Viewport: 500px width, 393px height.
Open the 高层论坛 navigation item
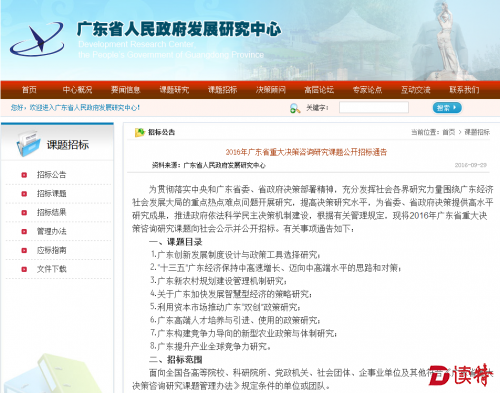[x=319, y=90]
